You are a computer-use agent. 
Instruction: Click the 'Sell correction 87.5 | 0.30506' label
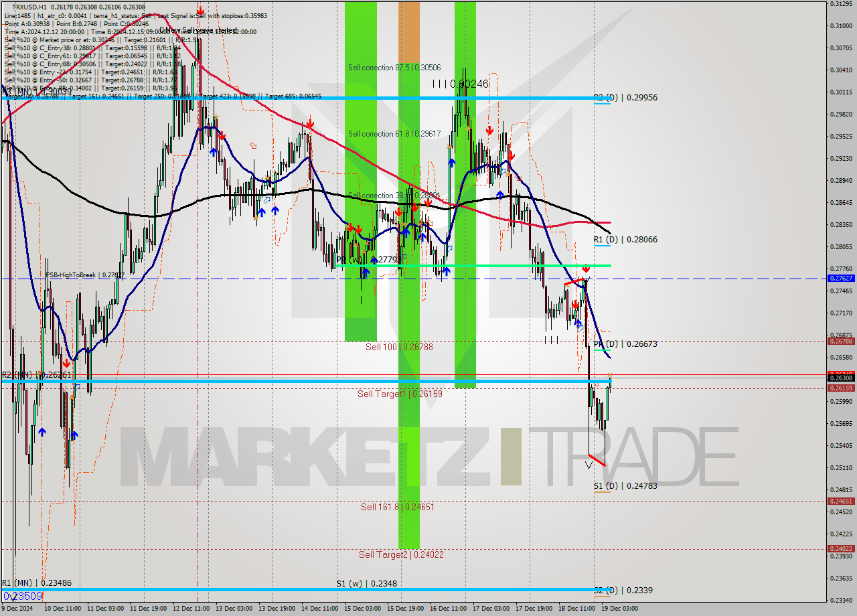[x=394, y=68]
